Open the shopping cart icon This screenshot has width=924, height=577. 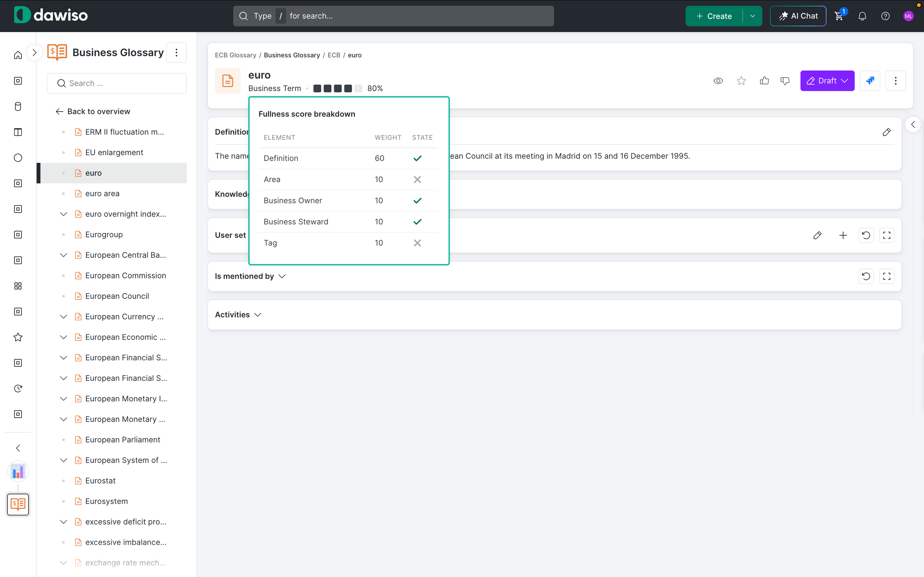click(839, 16)
